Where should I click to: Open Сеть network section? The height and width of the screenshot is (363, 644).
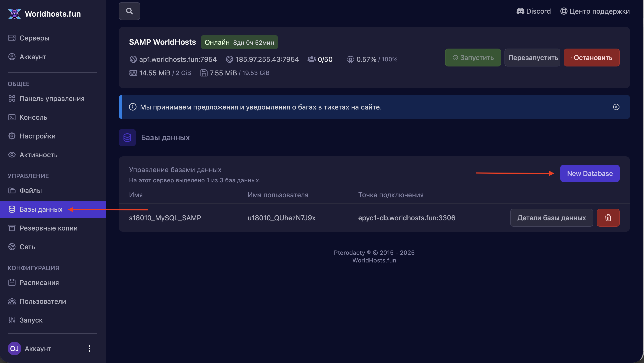27,247
